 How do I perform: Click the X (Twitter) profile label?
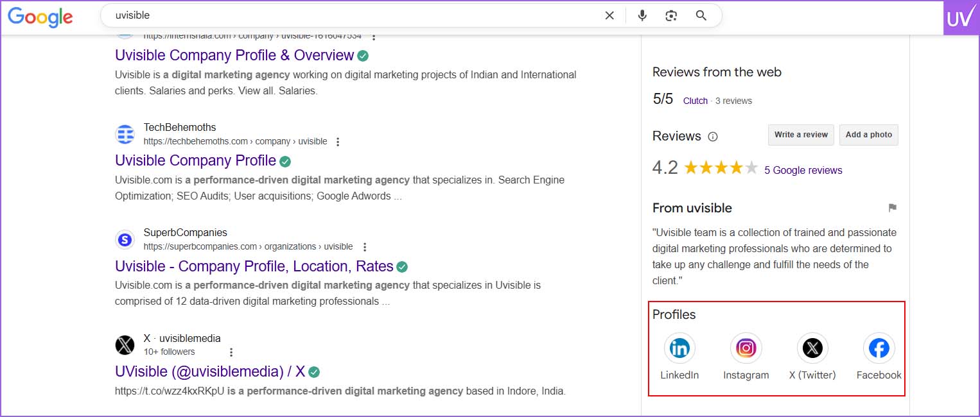click(x=812, y=375)
